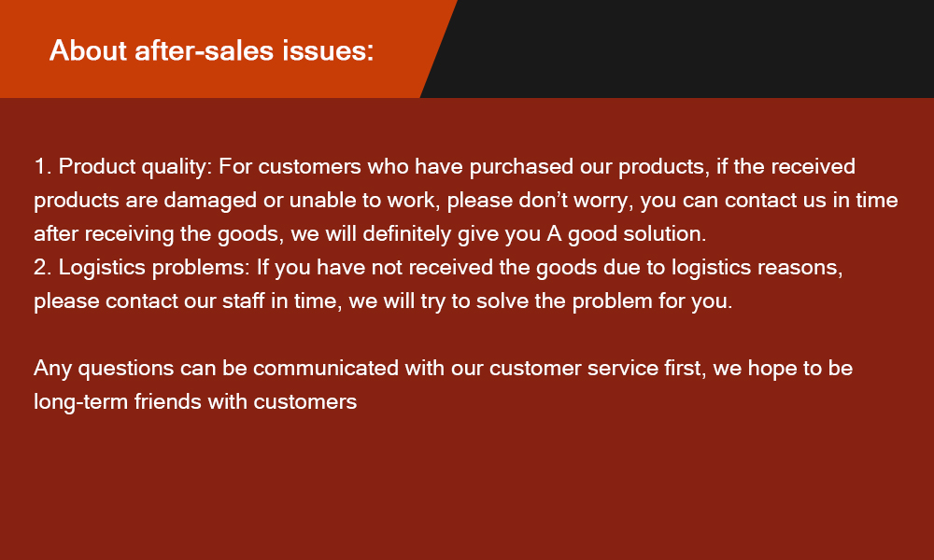Click the text "long-term friends with customers"

coord(195,401)
